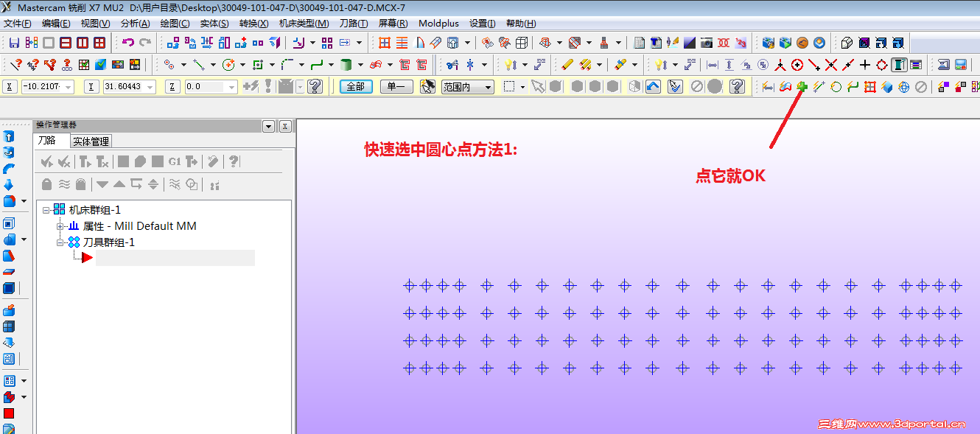Image resolution: width=980 pixels, height=434 pixels.
Task: Click the blue revolve solid icon
Action: point(9,153)
